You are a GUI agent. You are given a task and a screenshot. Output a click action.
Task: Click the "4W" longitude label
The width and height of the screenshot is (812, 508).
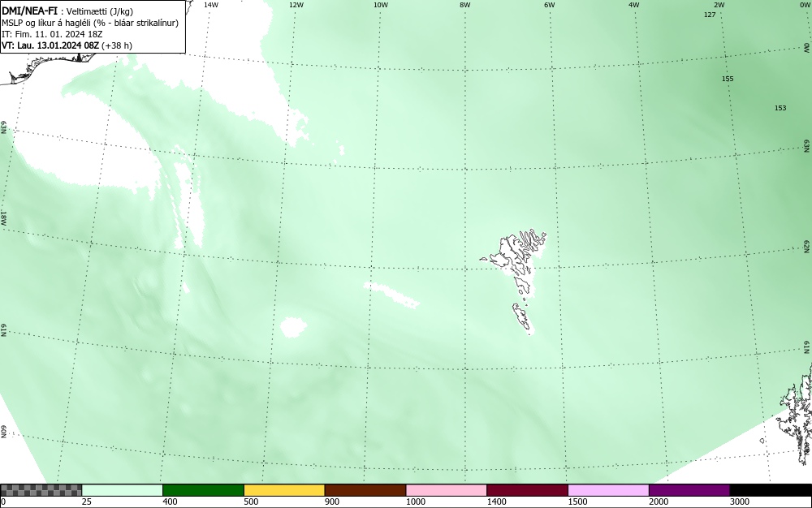pyautogui.click(x=634, y=5)
